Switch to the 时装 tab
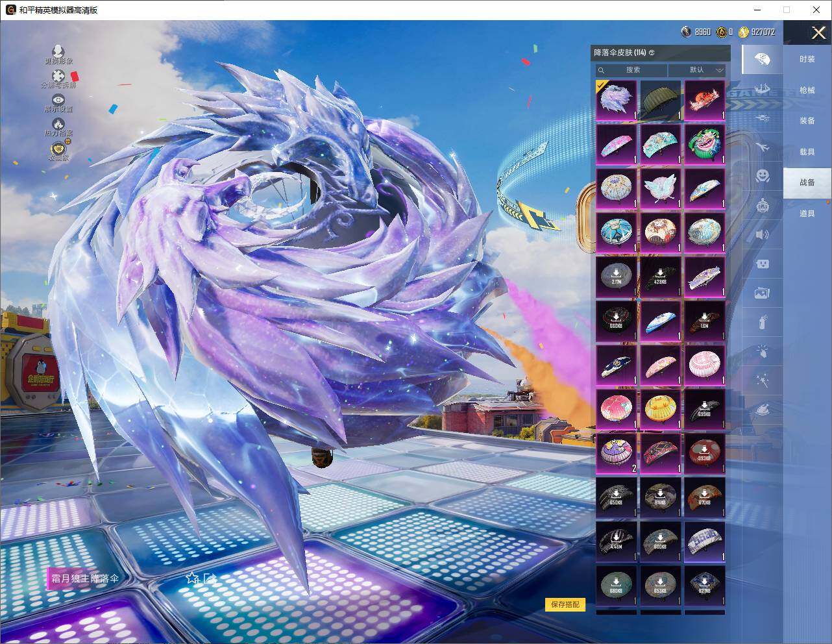832x644 pixels. [x=807, y=59]
